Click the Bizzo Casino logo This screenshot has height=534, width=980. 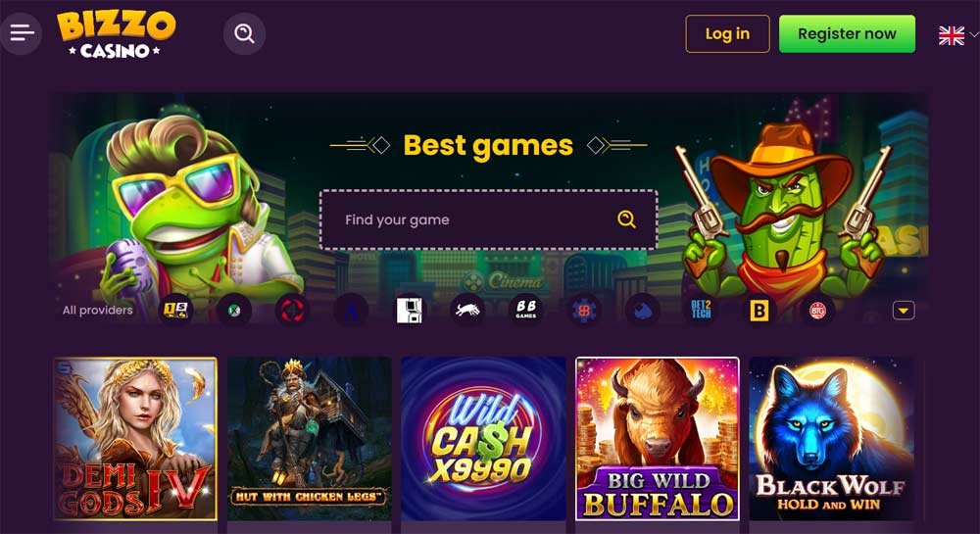click(117, 34)
